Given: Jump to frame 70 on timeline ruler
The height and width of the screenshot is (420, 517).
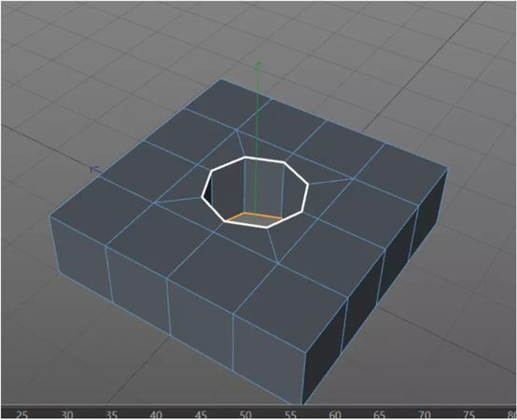Looking at the screenshot, I should [425, 414].
